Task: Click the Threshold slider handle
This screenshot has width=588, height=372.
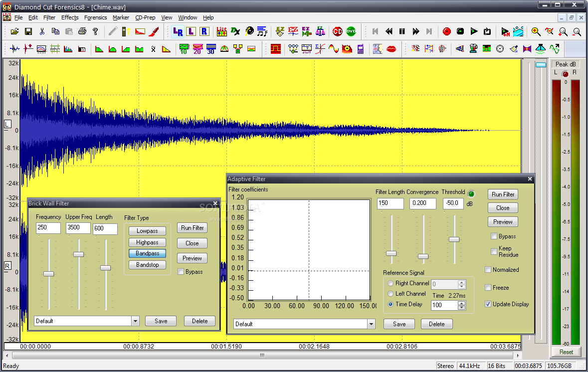Action: point(454,239)
